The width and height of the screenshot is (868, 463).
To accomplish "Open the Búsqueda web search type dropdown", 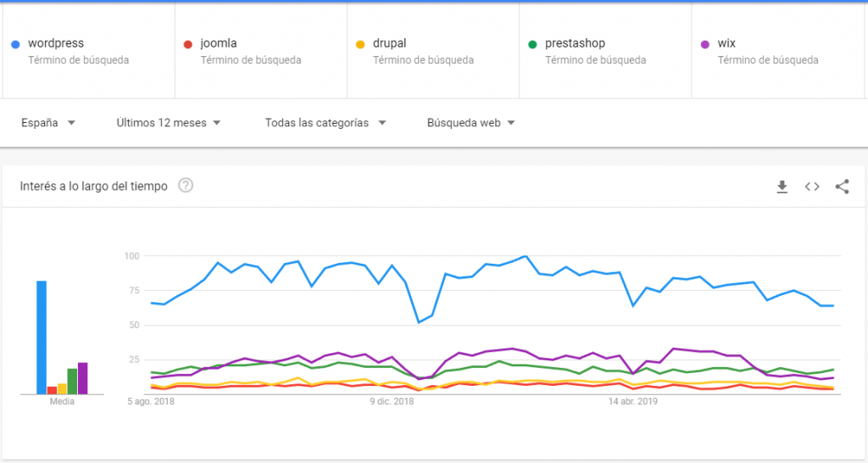I will click(x=471, y=123).
